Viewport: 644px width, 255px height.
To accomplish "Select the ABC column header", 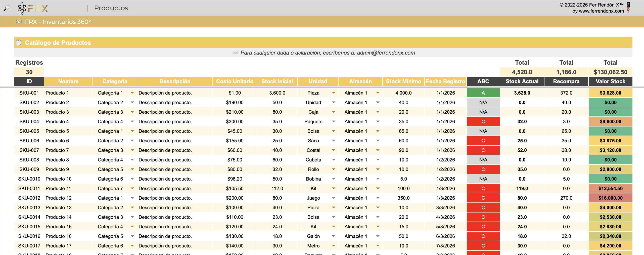I will [x=483, y=81].
